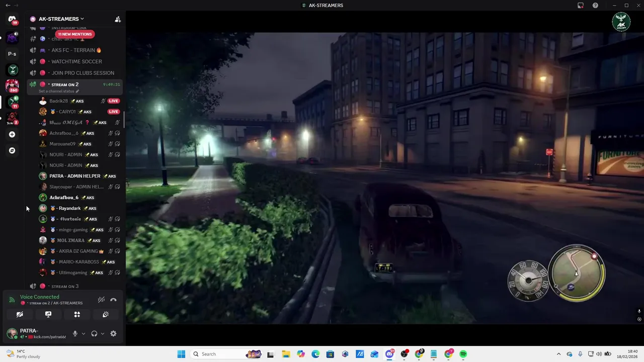
Task: Open the P-s server in sidebar
Action: click(12, 54)
